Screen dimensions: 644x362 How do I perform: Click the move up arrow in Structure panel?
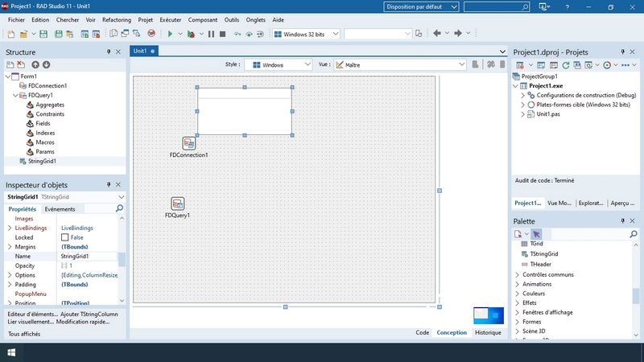(35, 64)
